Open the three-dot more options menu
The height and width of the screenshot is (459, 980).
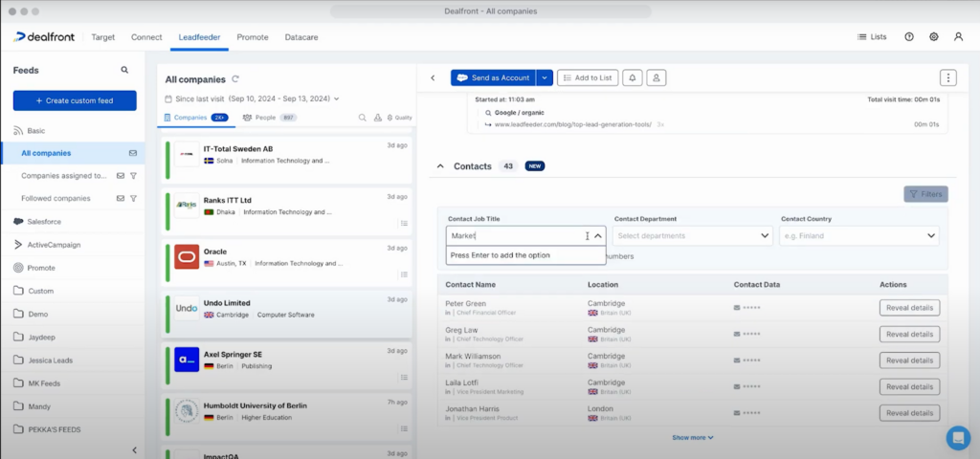(x=948, y=78)
